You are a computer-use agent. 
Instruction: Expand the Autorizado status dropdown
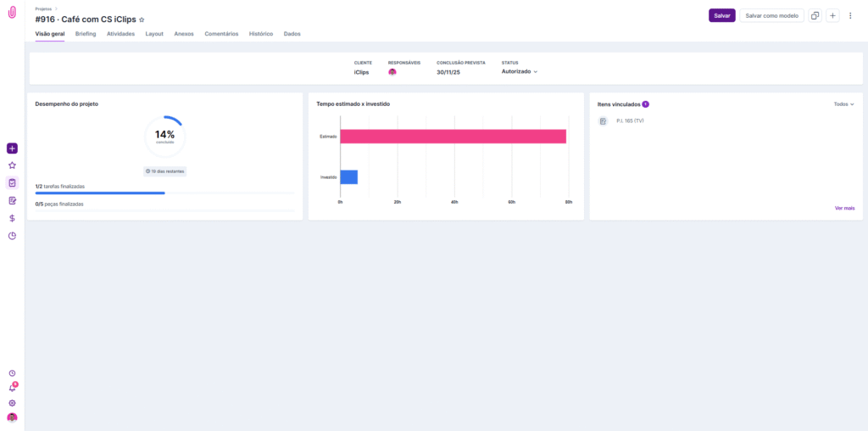(x=520, y=71)
